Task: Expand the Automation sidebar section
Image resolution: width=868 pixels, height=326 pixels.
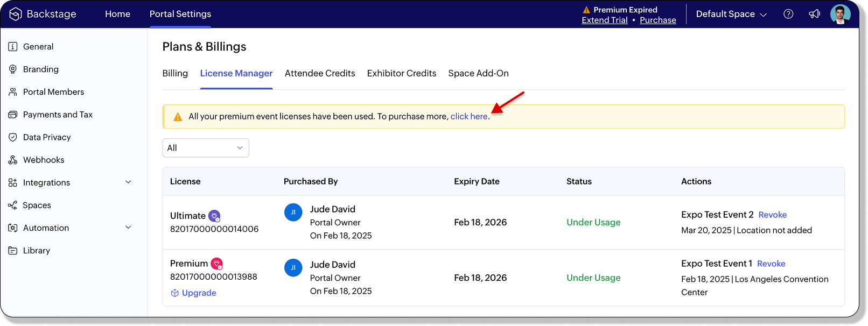Action: pos(128,228)
